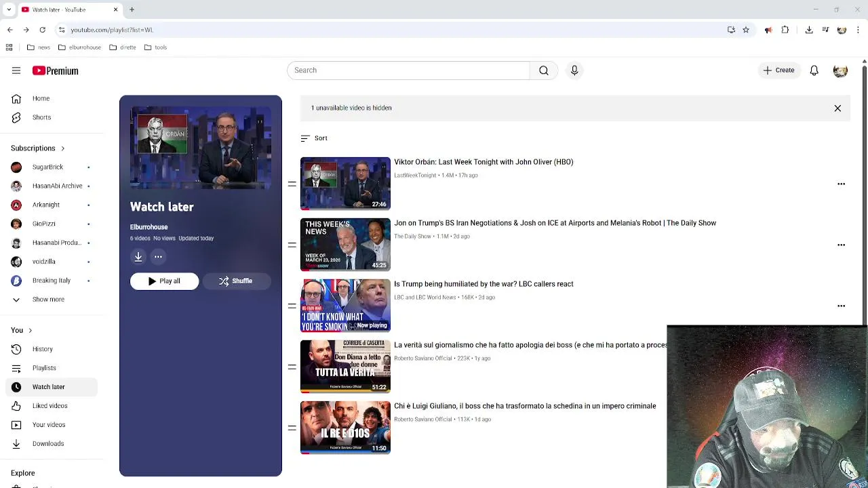Download the Watch later playlist
The width and height of the screenshot is (868, 488).
[138, 257]
